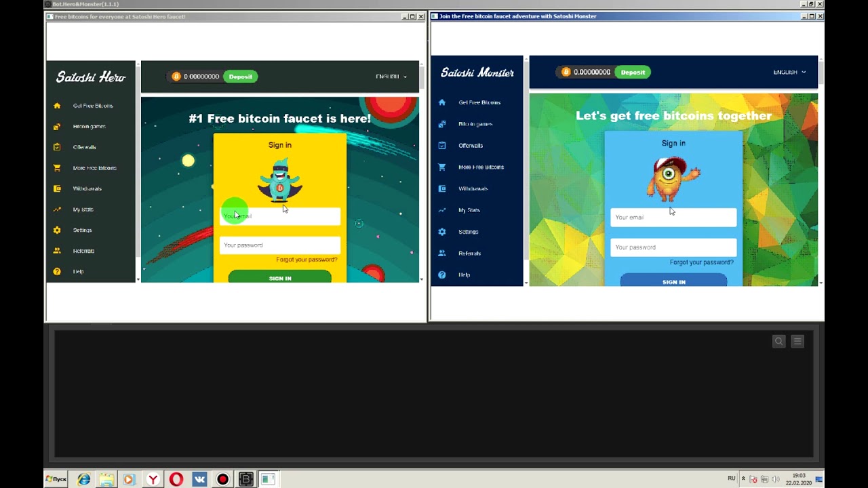Open Bitcoin games in Satoshi Hero menu
Viewport: 868px width, 488px height.
click(x=89, y=127)
